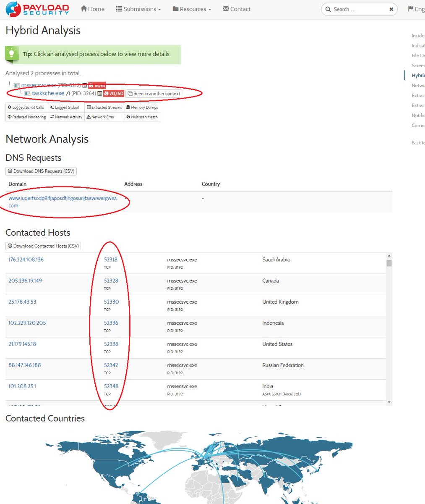This screenshot has height=504, width=425.
Task: Click the Domain column header
Action: coord(18,184)
